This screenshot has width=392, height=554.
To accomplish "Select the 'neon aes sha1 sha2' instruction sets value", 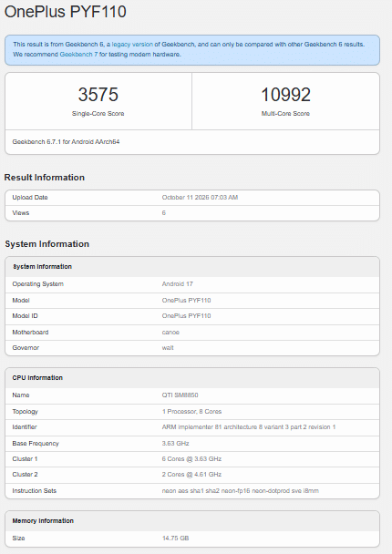I will coord(241,491).
